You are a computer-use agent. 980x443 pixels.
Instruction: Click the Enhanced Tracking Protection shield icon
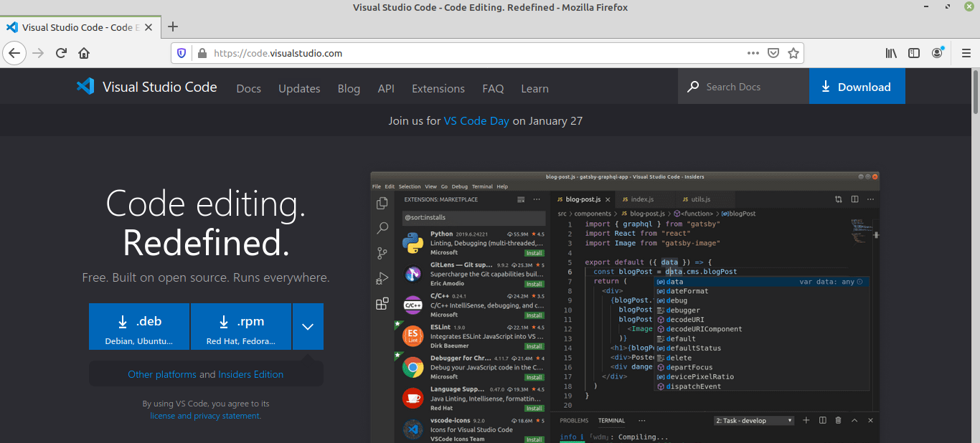pyautogui.click(x=182, y=52)
